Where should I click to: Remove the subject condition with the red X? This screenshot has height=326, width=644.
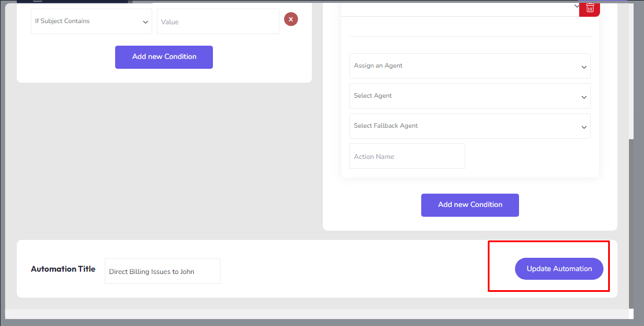291,19
